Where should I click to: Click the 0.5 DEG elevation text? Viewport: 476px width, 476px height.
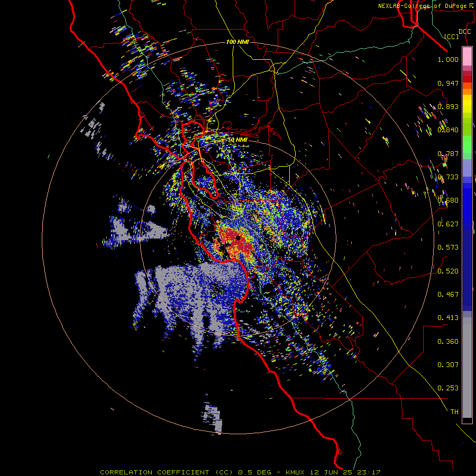click(x=256, y=472)
